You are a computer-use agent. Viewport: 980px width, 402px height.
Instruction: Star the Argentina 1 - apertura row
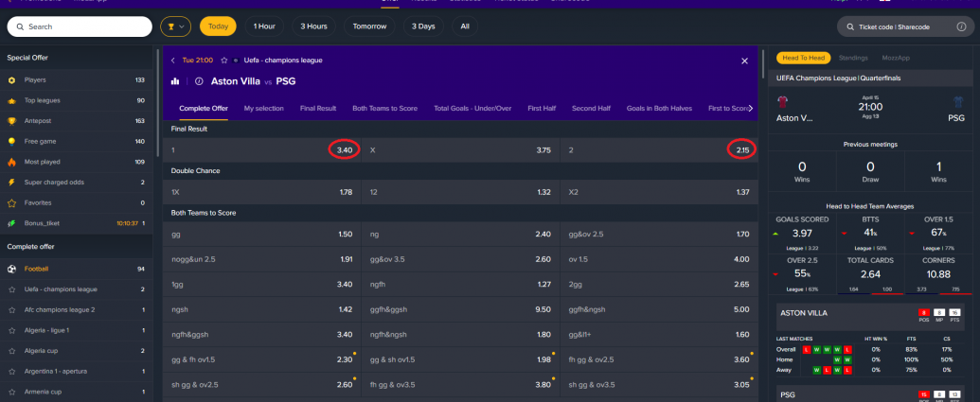pyautogui.click(x=11, y=372)
